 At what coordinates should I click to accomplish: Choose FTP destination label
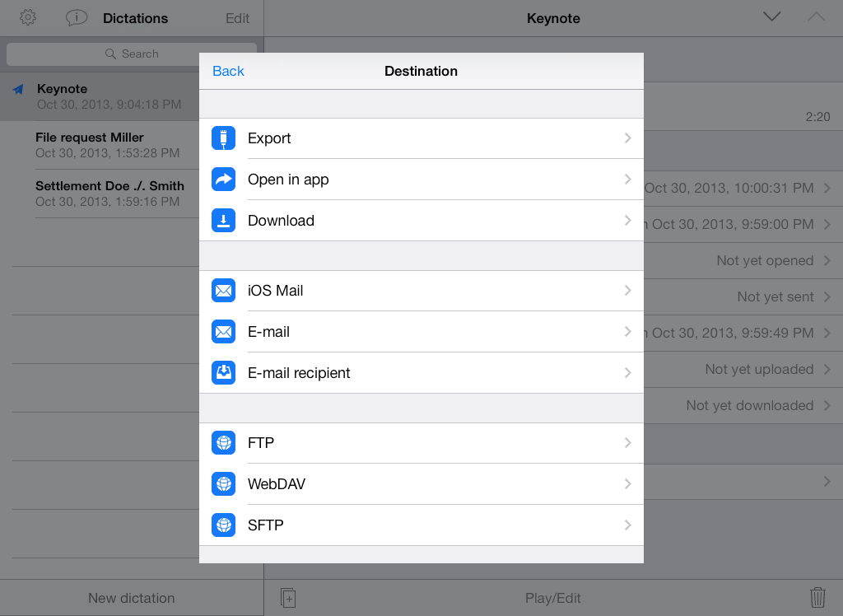click(x=261, y=443)
